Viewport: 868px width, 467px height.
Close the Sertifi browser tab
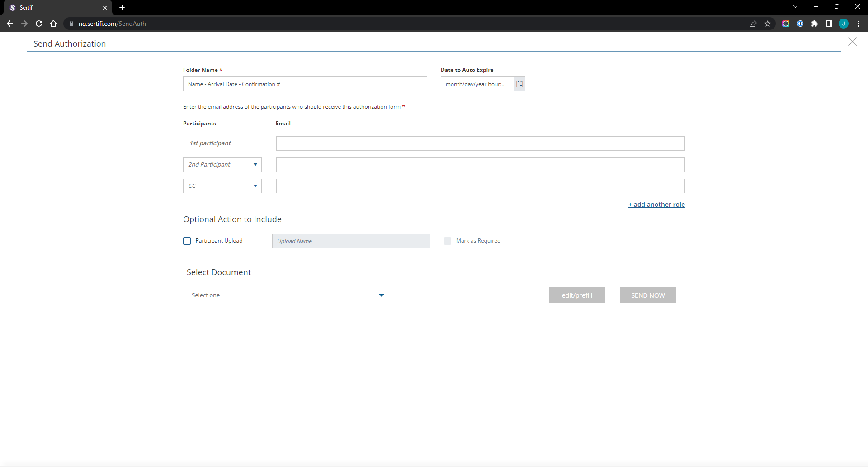point(105,8)
